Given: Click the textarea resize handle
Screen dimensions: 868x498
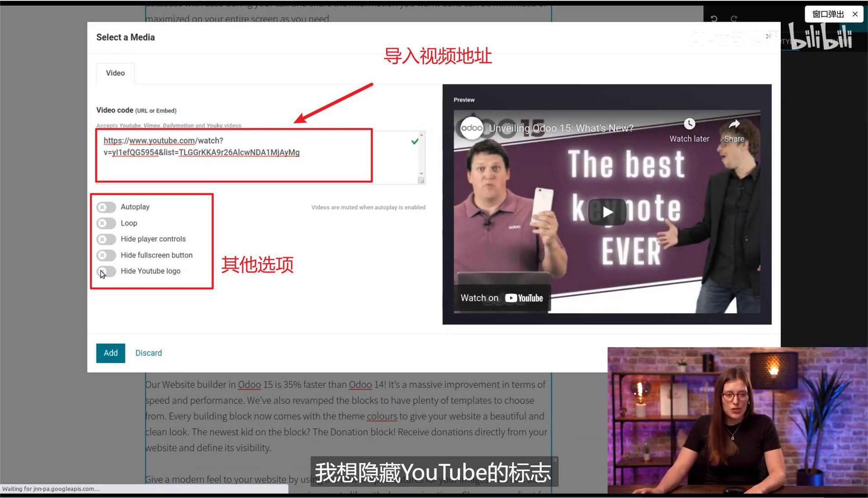Looking at the screenshot, I should (422, 181).
